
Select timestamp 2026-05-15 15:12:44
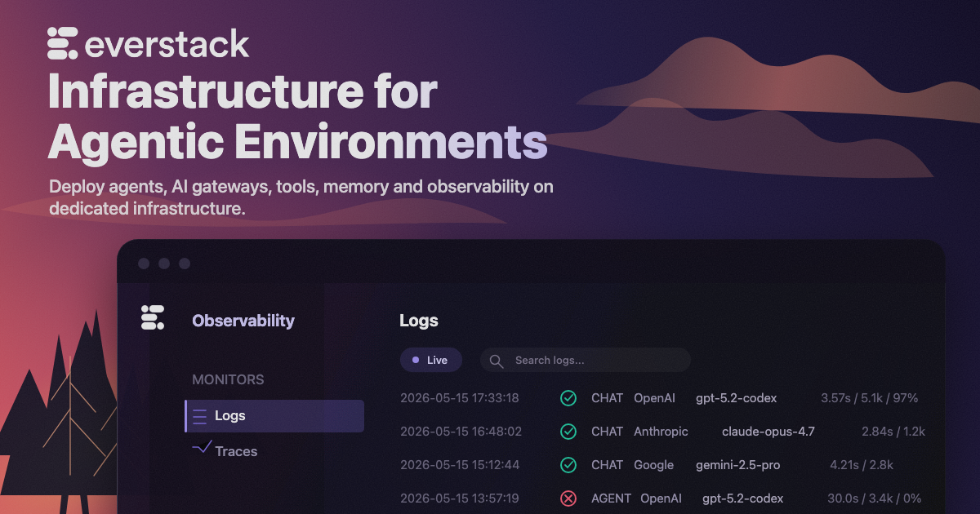pos(460,465)
